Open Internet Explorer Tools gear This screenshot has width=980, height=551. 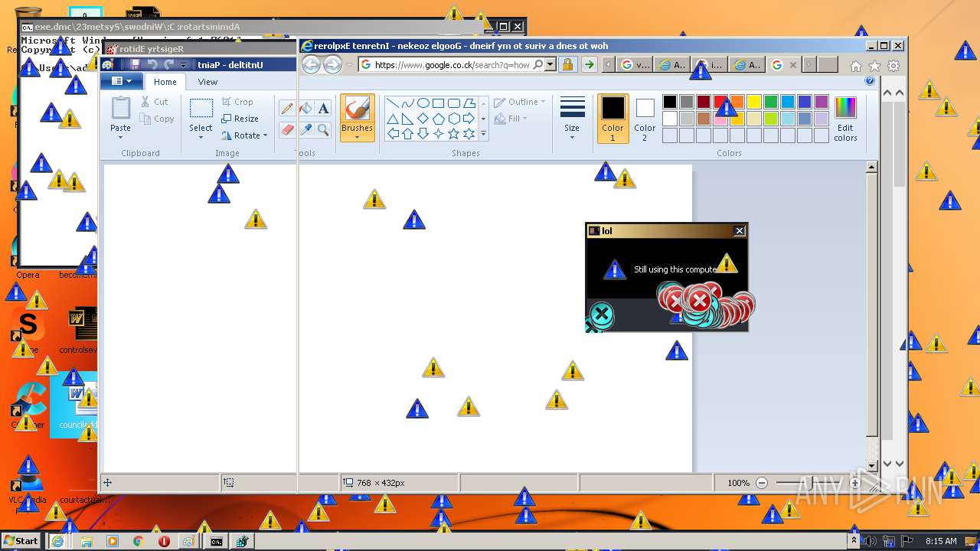tap(893, 66)
